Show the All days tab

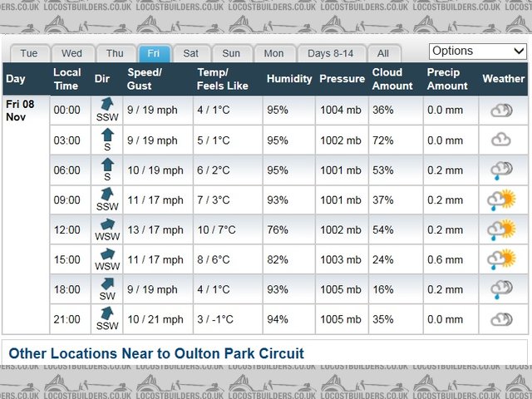[383, 53]
